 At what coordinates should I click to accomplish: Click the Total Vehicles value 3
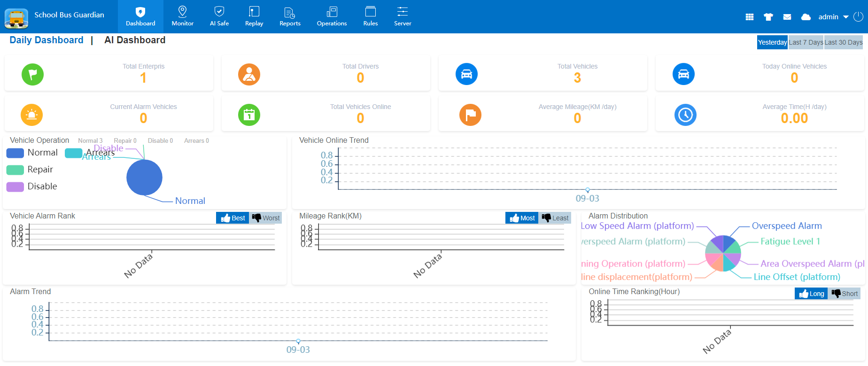pos(577,78)
